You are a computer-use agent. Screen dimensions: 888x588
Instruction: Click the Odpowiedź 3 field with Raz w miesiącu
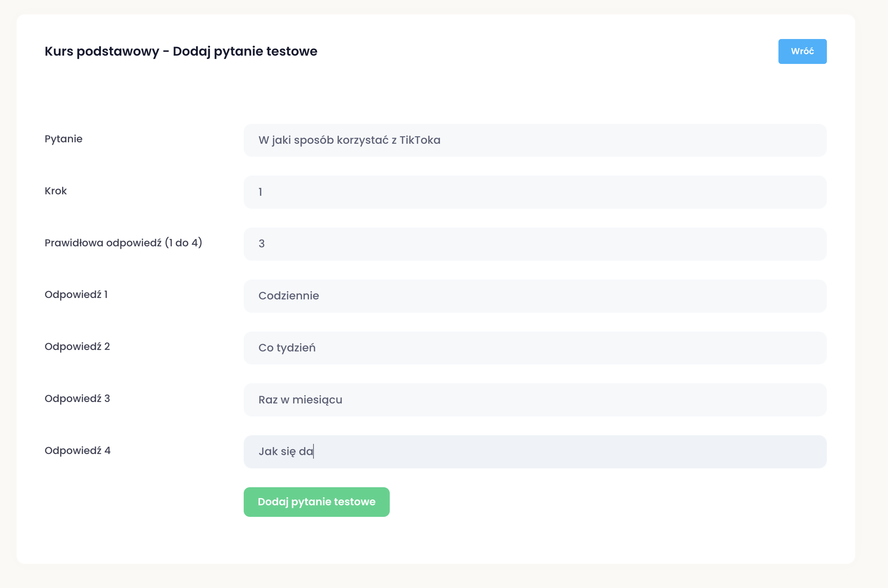point(534,400)
